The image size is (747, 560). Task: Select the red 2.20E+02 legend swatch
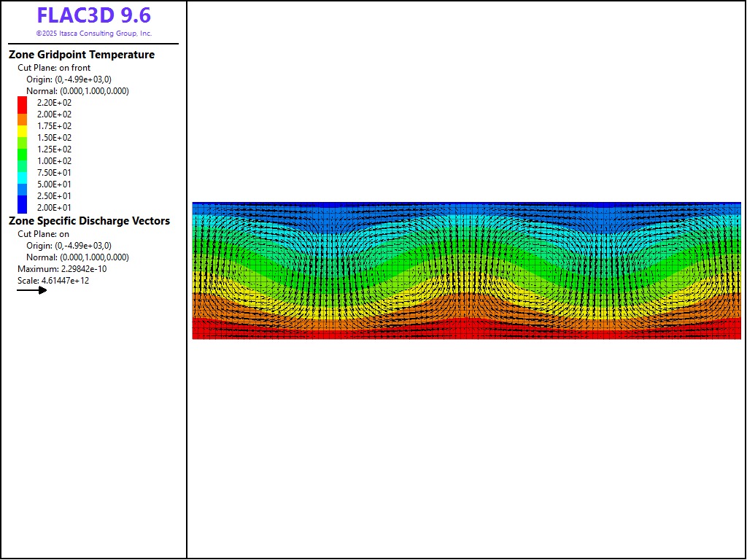tap(22, 103)
